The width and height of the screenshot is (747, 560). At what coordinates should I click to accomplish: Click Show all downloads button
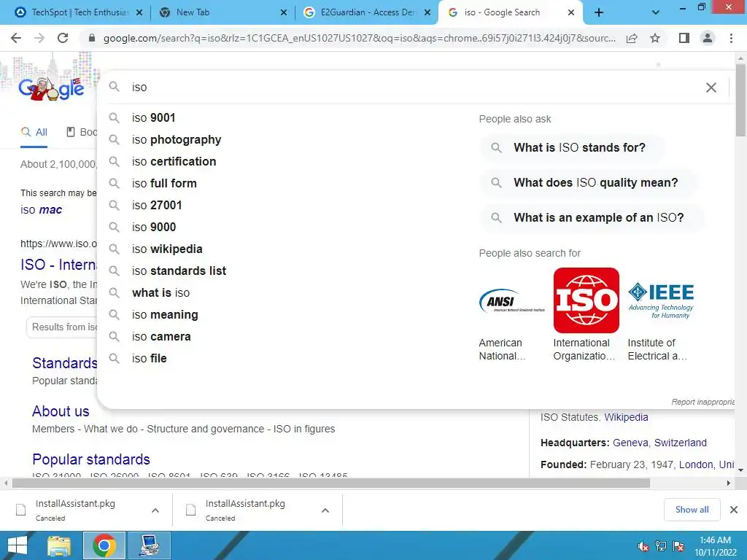692,510
